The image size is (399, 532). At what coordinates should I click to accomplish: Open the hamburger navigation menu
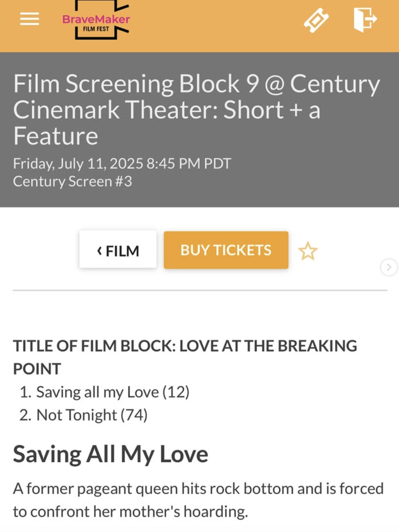click(x=29, y=19)
